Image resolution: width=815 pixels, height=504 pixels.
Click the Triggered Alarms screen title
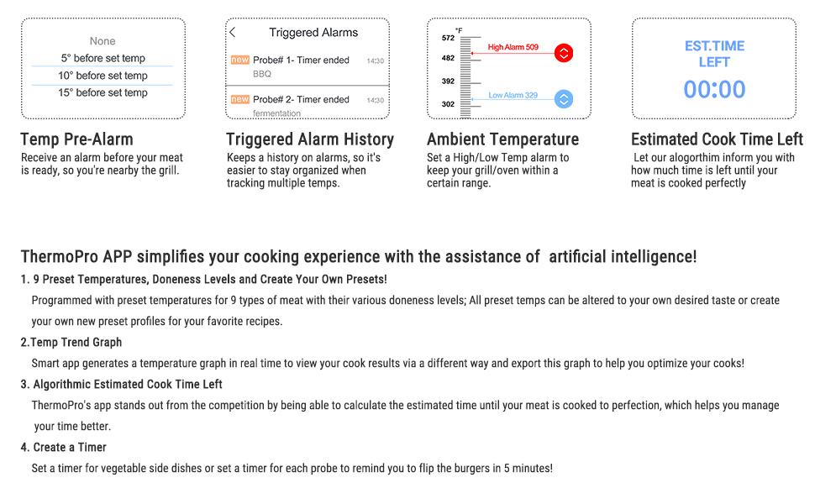[313, 33]
